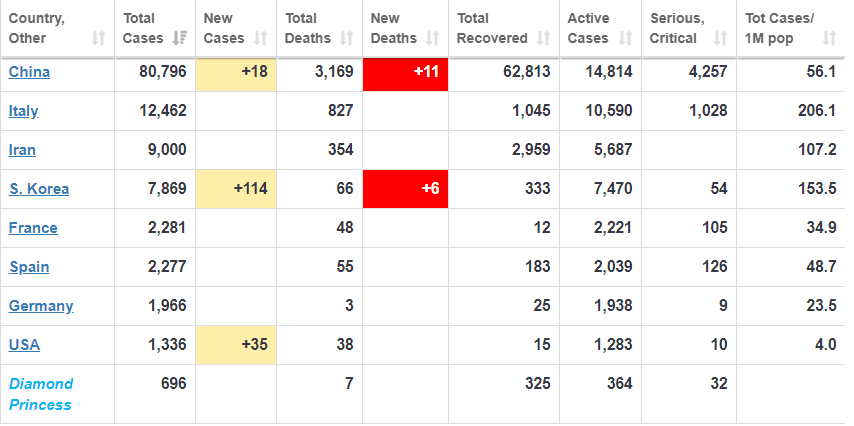Select Spain's total recovered value 183
854x426 pixels.
(538, 267)
